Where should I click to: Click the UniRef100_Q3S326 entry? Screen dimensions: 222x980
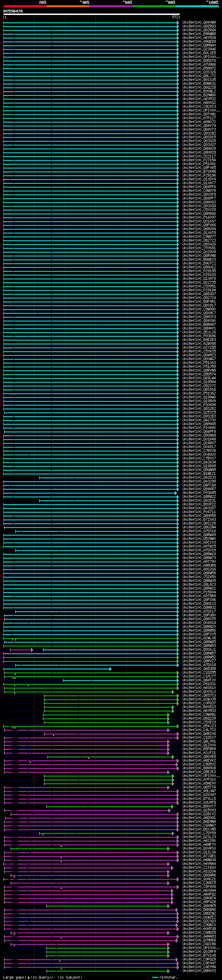[199, 72]
